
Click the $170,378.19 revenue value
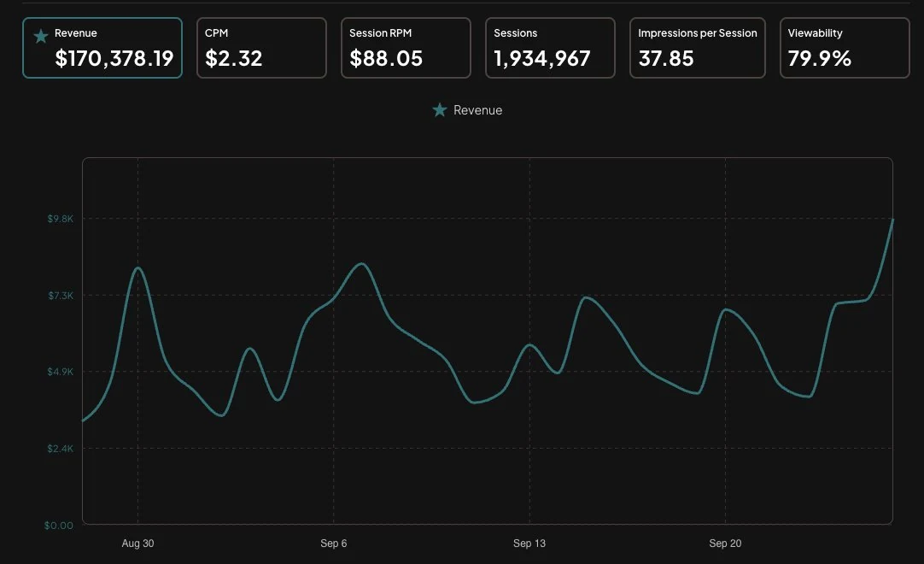pos(114,58)
